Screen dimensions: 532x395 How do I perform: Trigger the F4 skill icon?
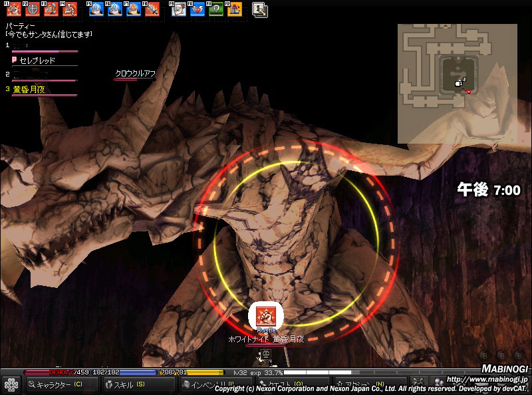click(70, 9)
